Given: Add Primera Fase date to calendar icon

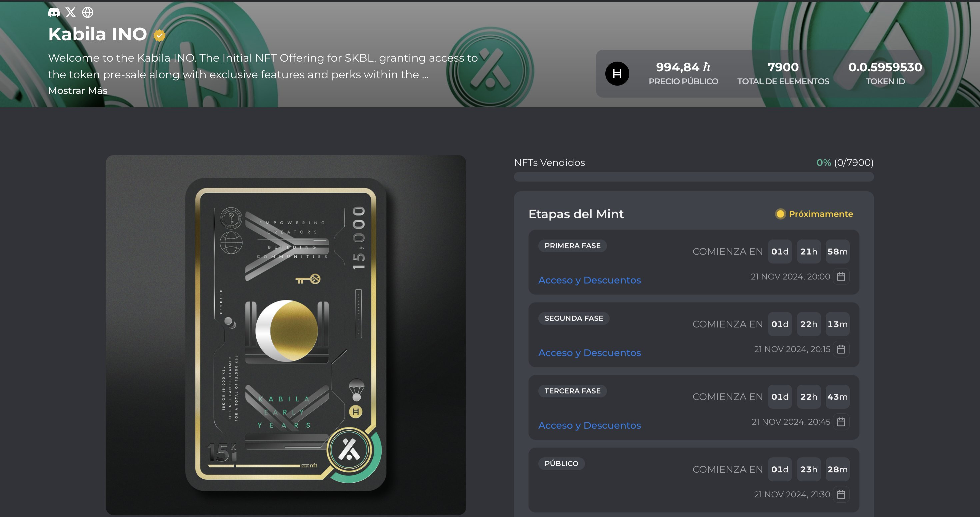Looking at the screenshot, I should [841, 276].
